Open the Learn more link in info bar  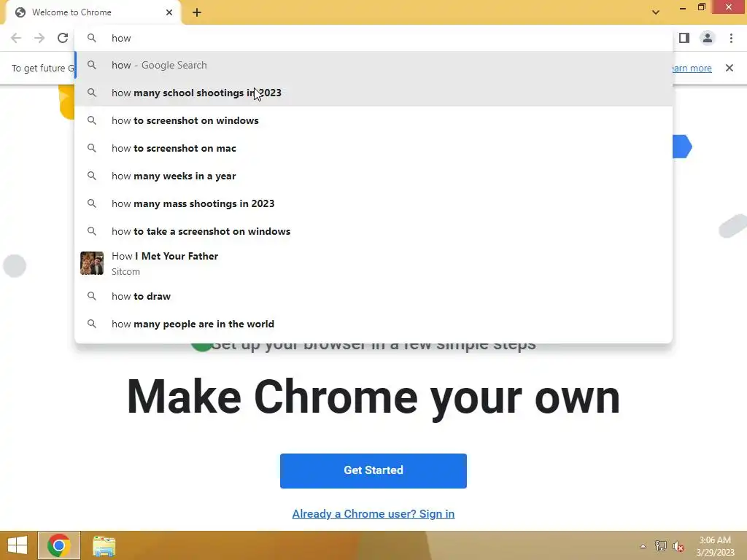tap(691, 68)
